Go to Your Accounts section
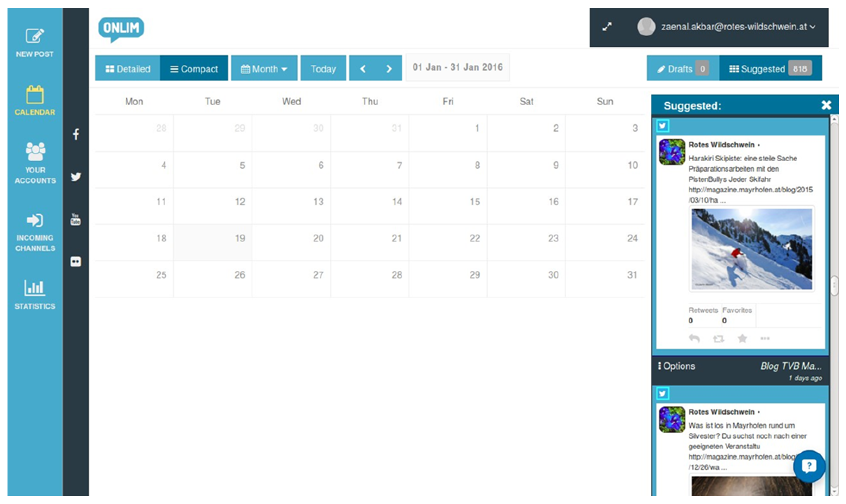846x504 pixels. (35, 163)
